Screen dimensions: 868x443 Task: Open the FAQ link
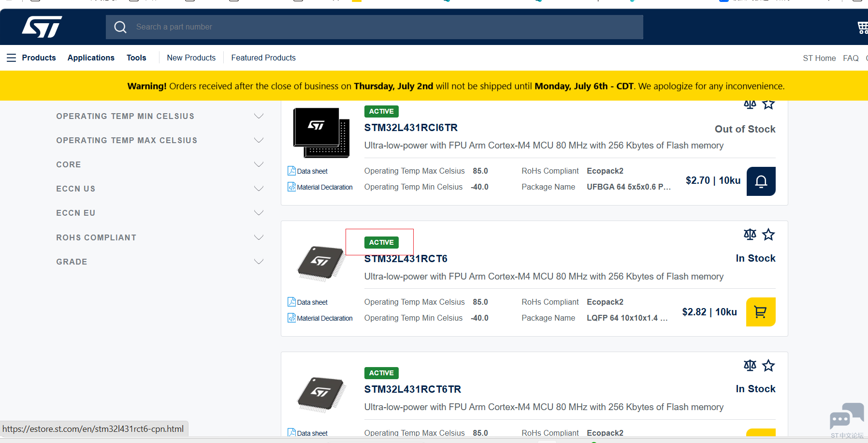tap(851, 59)
